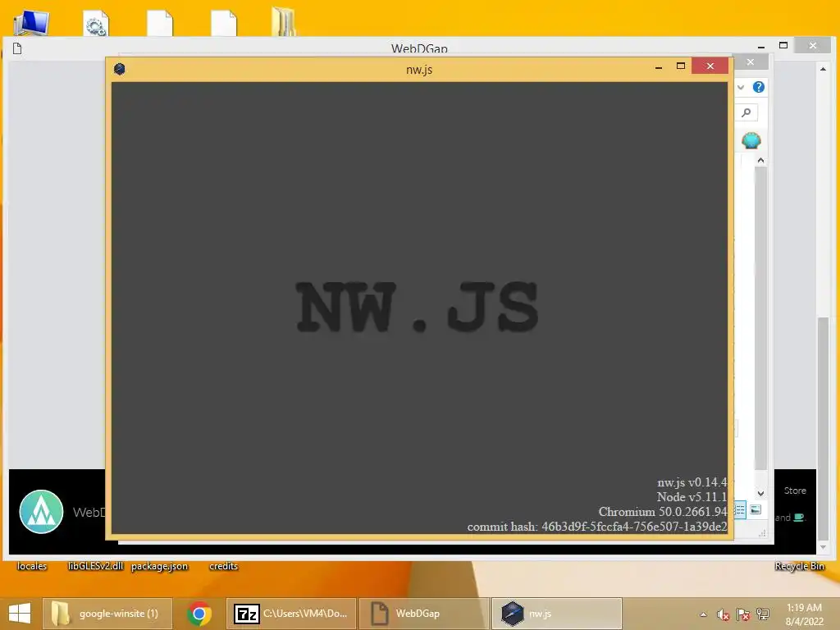Expand the ribbon chevron beside help icon
840x630 pixels.
741,87
